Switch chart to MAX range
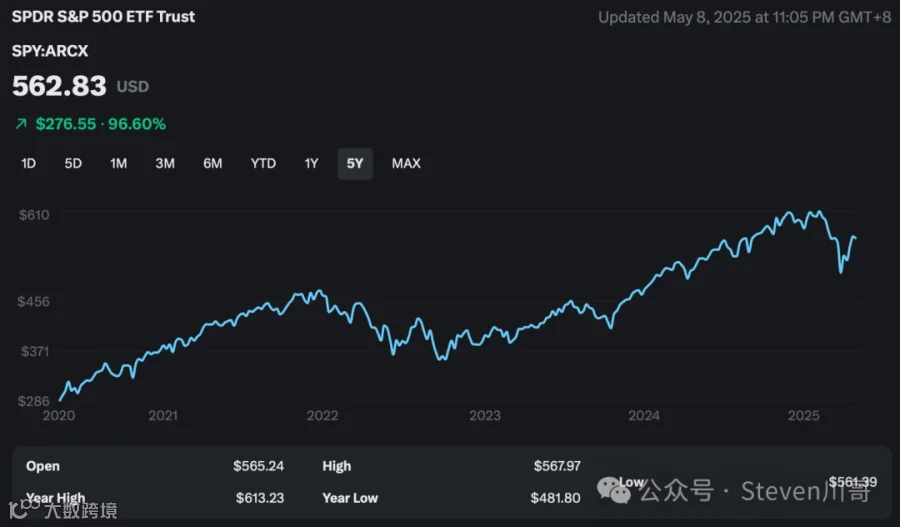The height and width of the screenshot is (527, 900). coord(406,164)
